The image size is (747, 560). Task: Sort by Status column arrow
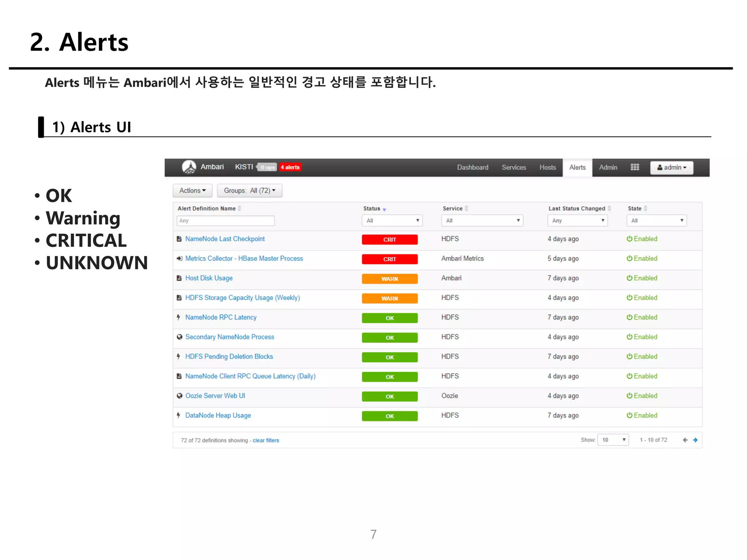[x=384, y=209]
